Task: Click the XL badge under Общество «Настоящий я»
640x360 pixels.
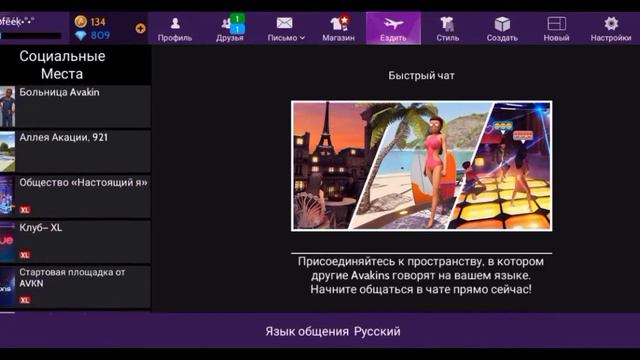Action: [x=25, y=210]
